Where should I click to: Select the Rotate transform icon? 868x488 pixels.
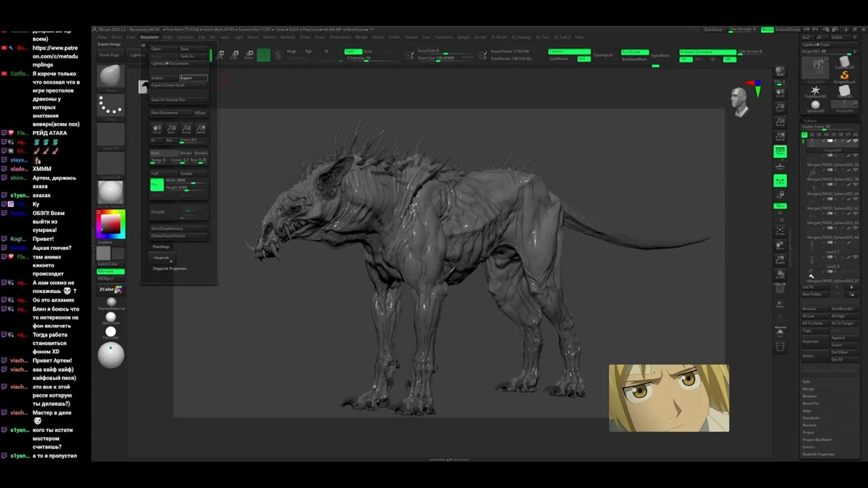[x=249, y=54]
